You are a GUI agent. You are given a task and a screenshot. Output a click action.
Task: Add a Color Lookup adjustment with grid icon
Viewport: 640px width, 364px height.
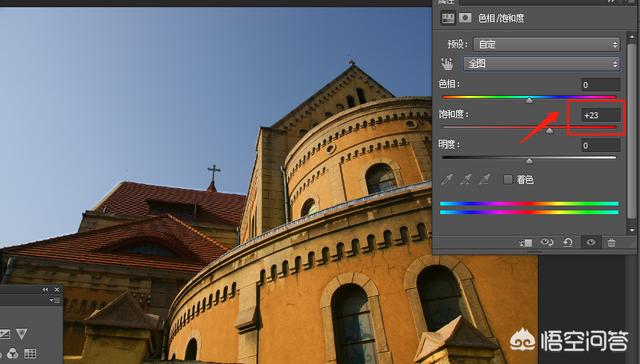point(30,353)
